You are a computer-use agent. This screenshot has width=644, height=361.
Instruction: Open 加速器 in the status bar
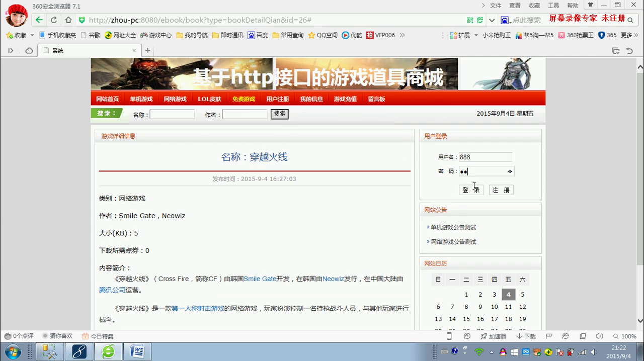(x=493, y=336)
